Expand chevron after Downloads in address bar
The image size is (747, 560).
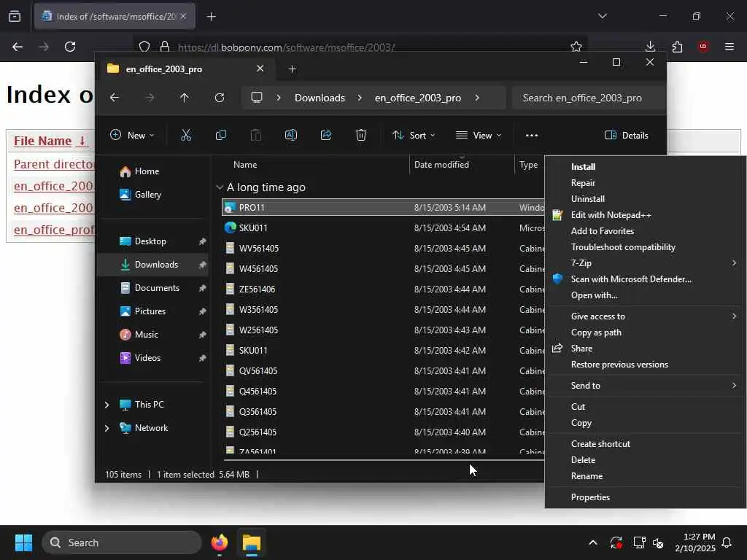click(x=360, y=98)
